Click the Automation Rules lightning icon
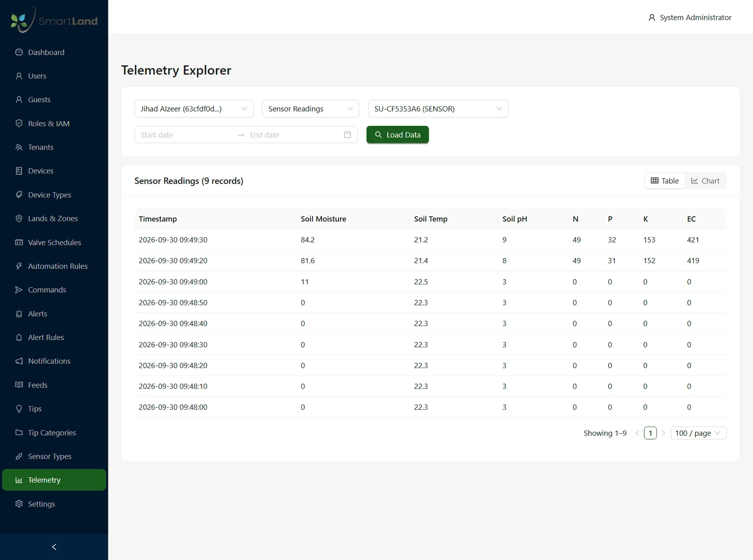Viewport: 753px width, 560px height. coord(19,266)
